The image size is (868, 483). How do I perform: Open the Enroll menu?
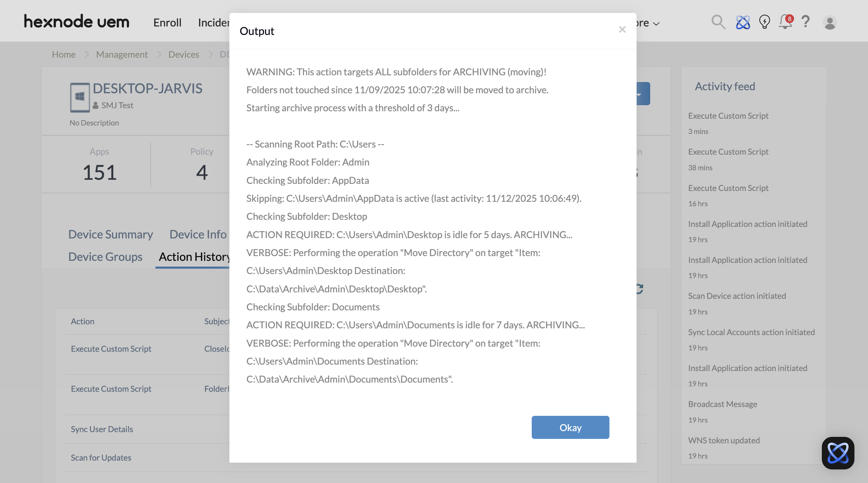point(167,23)
